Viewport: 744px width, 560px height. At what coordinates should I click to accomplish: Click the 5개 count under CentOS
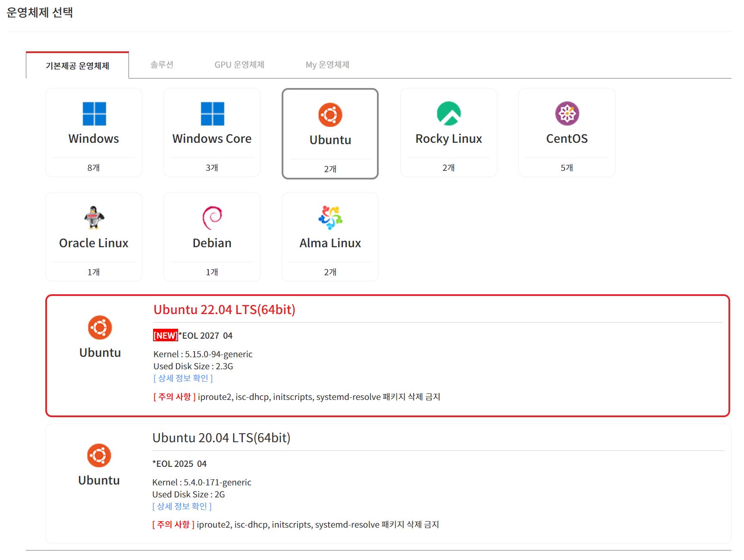(567, 168)
